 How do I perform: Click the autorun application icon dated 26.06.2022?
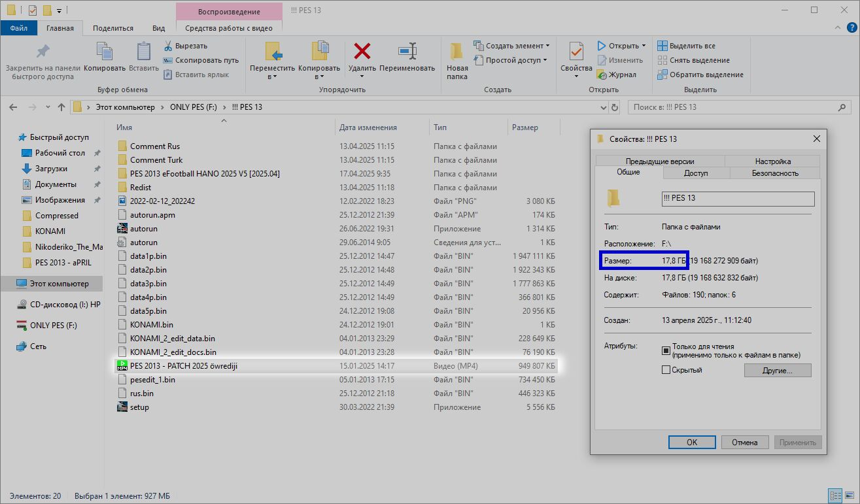point(122,228)
